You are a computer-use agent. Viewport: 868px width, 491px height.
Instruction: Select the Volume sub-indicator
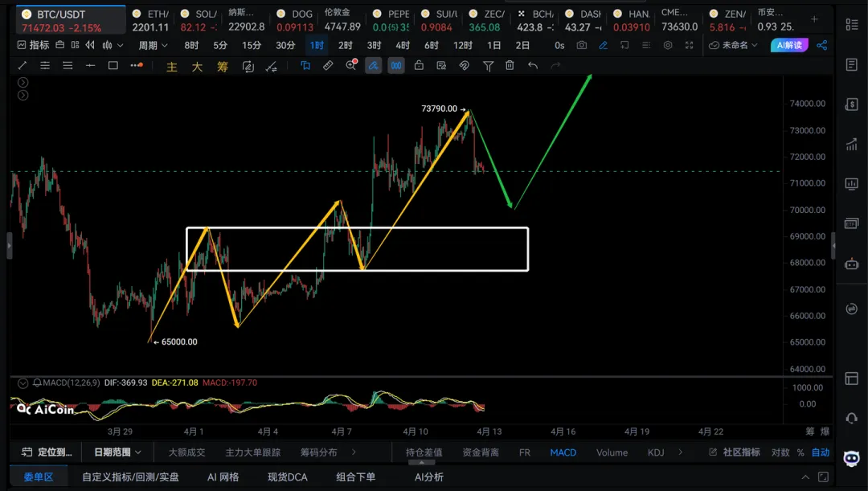pyautogui.click(x=612, y=452)
